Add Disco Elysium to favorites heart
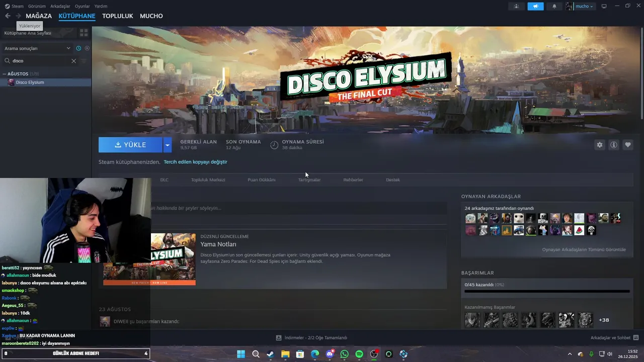Screen dimensions: 644x362 pos(628,145)
